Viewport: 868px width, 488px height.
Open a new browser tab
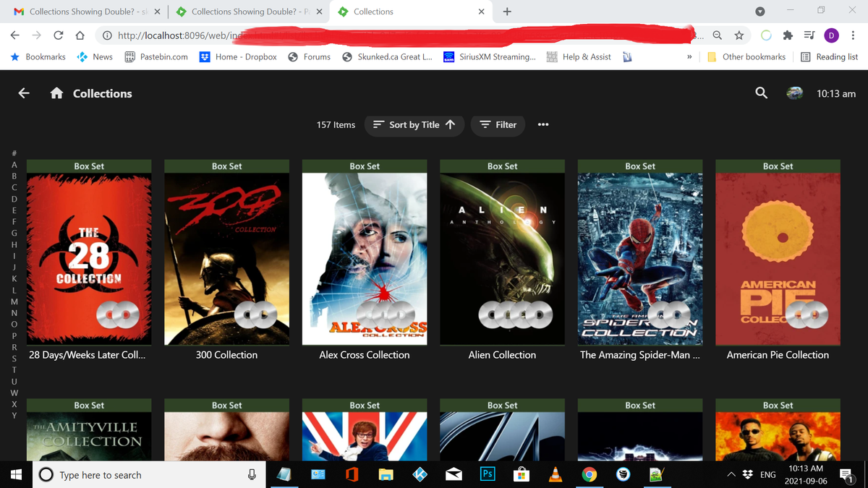pyautogui.click(x=507, y=12)
